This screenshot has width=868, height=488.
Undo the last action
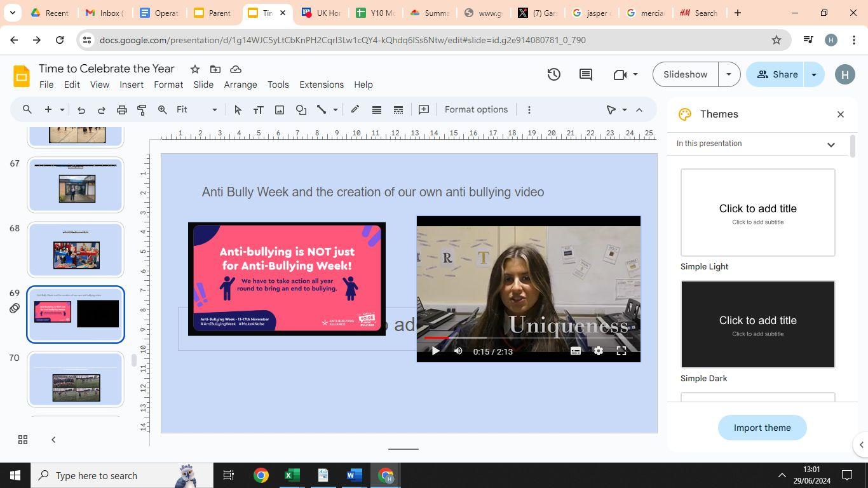[x=81, y=110]
